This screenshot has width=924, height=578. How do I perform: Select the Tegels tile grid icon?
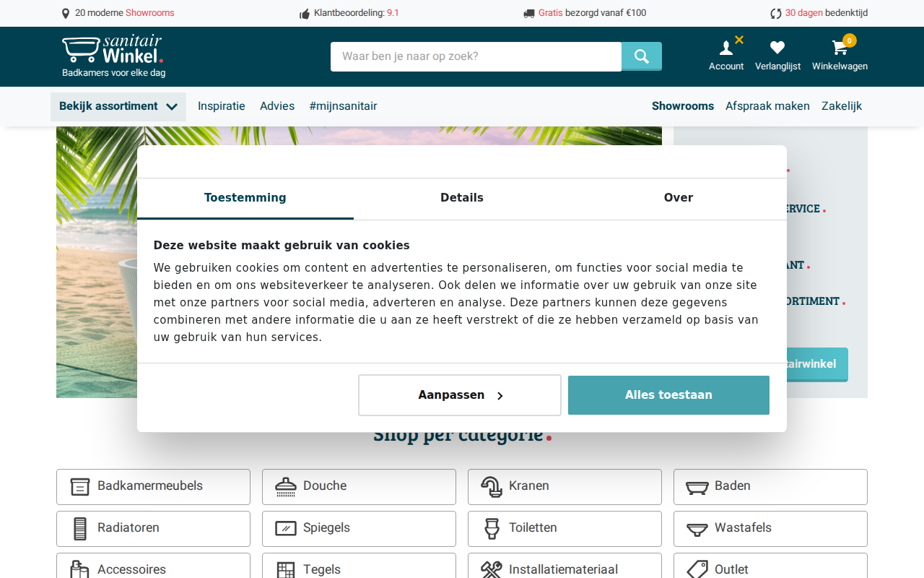click(286, 570)
